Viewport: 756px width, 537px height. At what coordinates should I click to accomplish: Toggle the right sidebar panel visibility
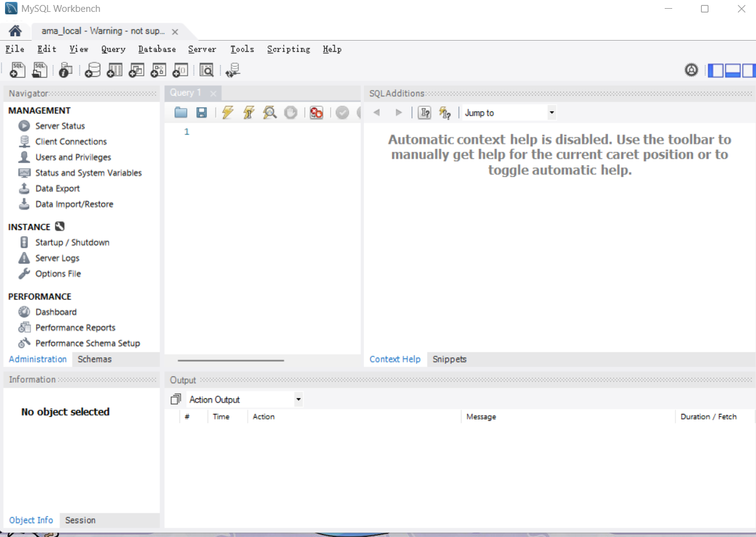click(748, 70)
